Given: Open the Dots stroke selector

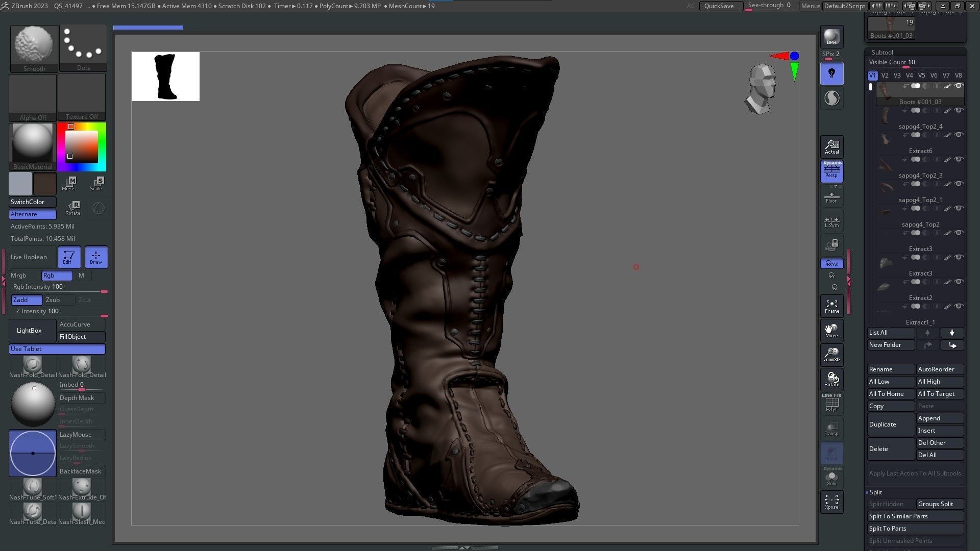Looking at the screenshot, I should (83, 48).
